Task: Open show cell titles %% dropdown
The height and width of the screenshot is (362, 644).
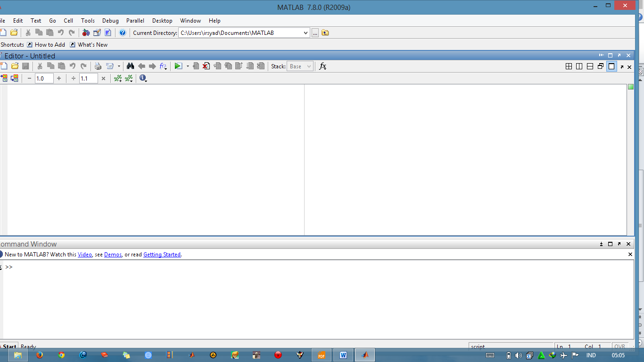Action: [x=129, y=78]
